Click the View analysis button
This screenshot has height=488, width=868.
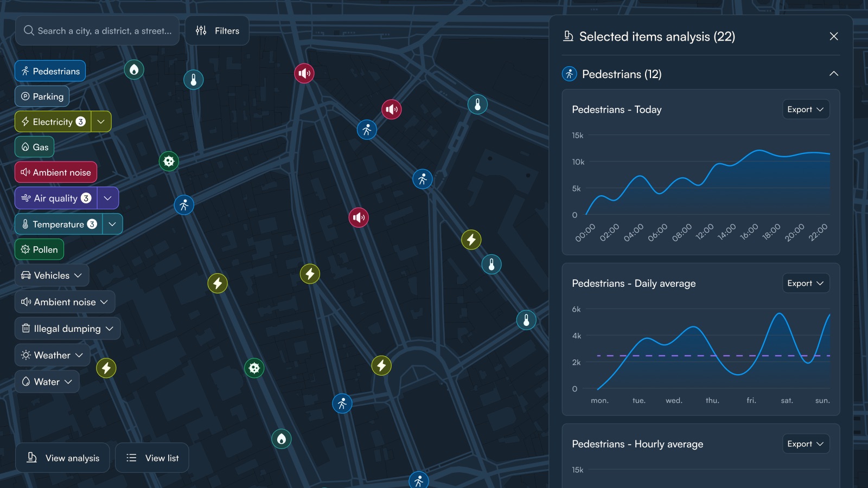(63, 458)
